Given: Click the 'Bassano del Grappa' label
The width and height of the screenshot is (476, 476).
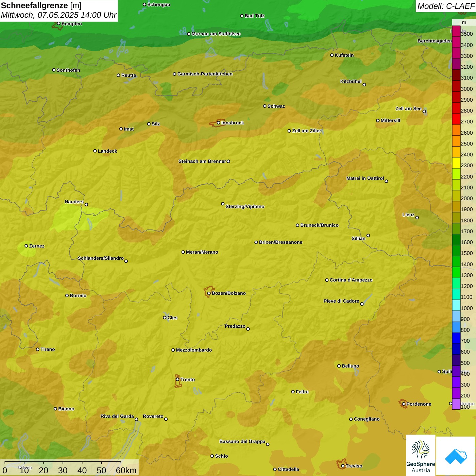Looking at the screenshot, I should [x=242, y=441].
